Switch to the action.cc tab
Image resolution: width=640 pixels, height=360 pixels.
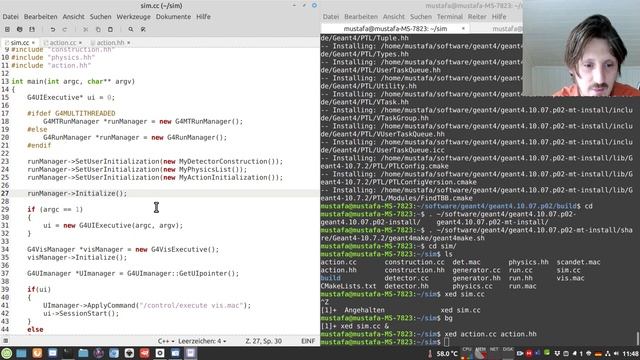tap(62, 42)
